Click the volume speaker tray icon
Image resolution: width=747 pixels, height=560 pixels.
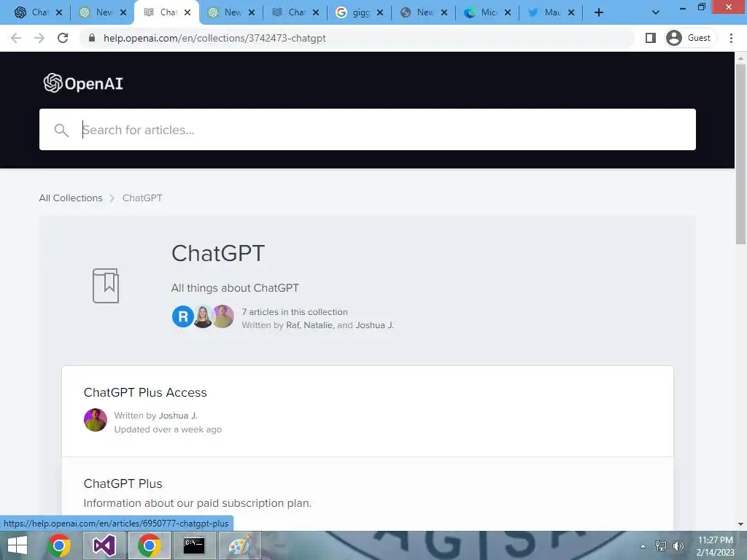(x=678, y=546)
